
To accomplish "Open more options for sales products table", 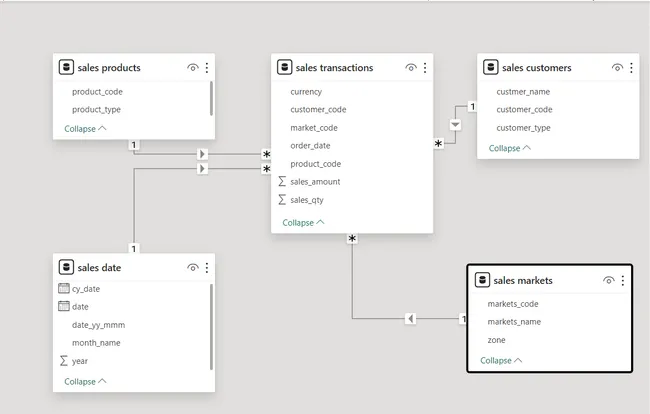I will (x=207, y=68).
